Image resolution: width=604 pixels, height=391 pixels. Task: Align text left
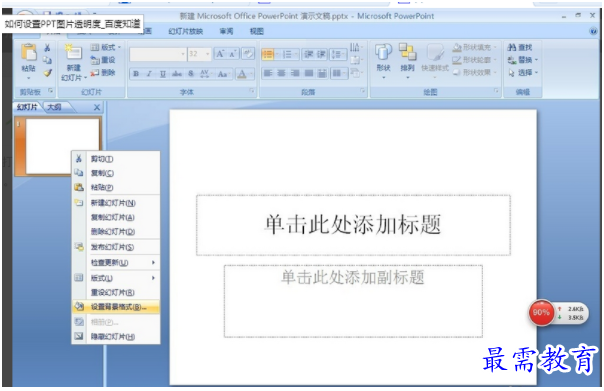(268, 73)
